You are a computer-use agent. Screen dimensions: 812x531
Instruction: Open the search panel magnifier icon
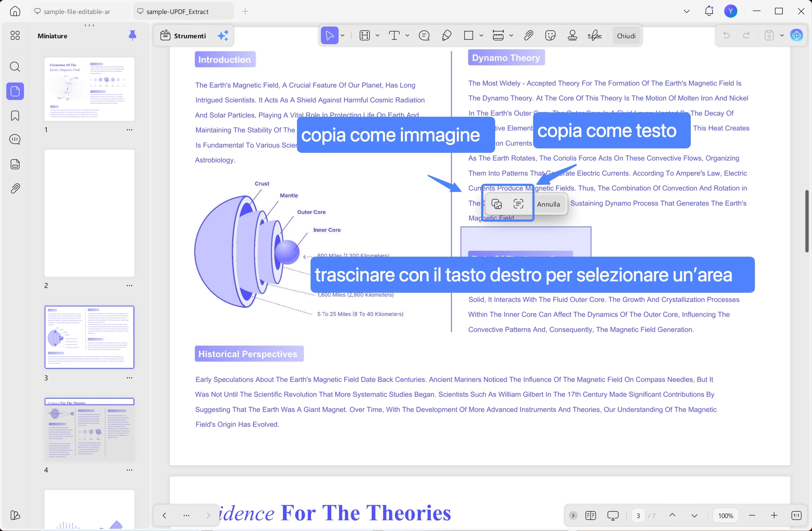point(15,67)
